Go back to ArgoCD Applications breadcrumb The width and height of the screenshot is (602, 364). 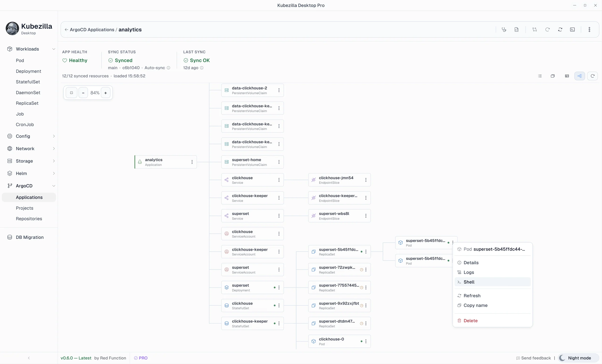point(89,30)
